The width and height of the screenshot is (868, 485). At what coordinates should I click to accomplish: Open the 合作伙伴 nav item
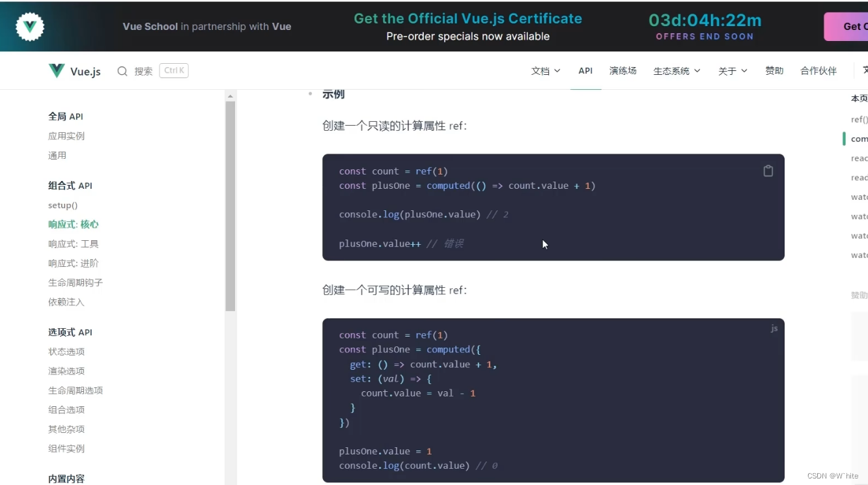pos(819,70)
